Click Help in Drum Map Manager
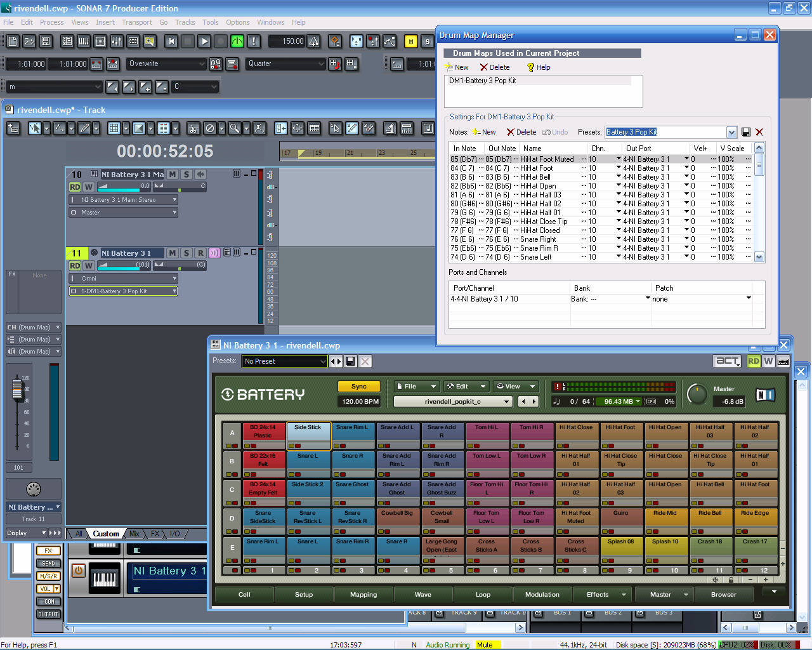The width and height of the screenshot is (812, 650). (539, 67)
